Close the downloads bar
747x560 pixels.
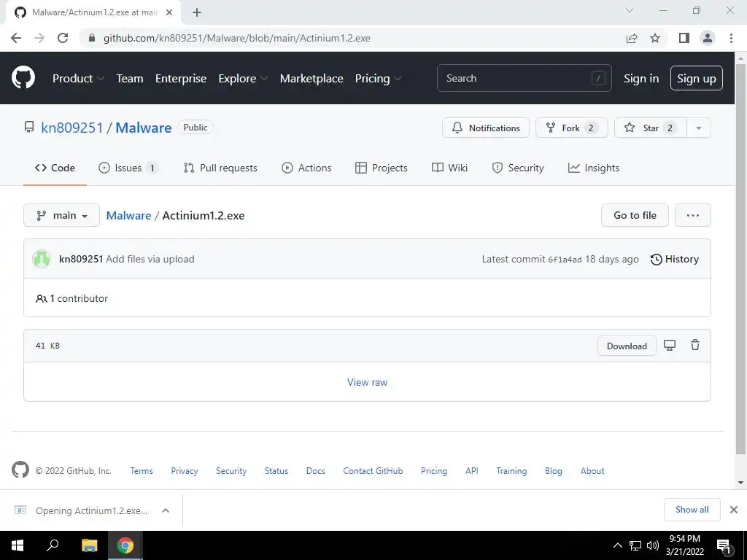pyautogui.click(x=734, y=510)
